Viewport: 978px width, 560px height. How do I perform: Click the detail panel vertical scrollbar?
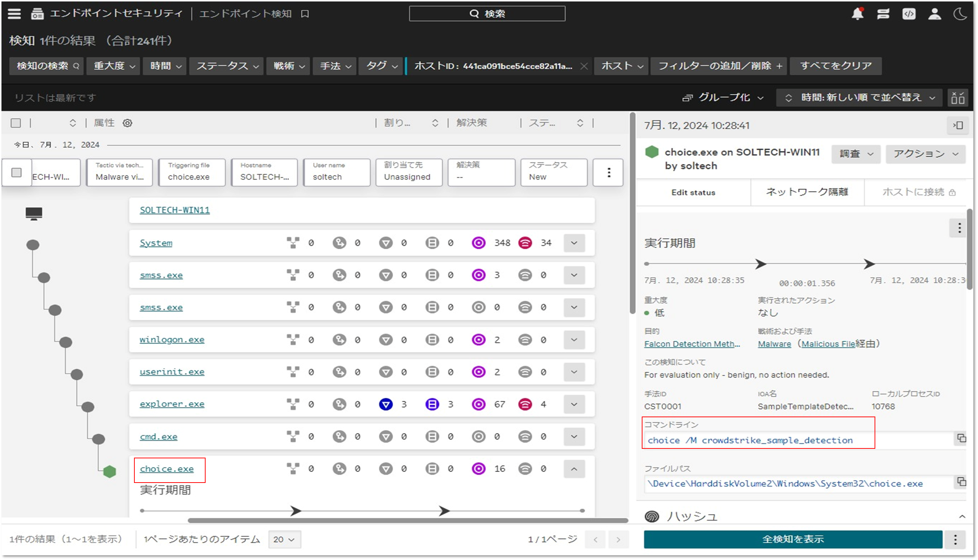[x=970, y=249]
